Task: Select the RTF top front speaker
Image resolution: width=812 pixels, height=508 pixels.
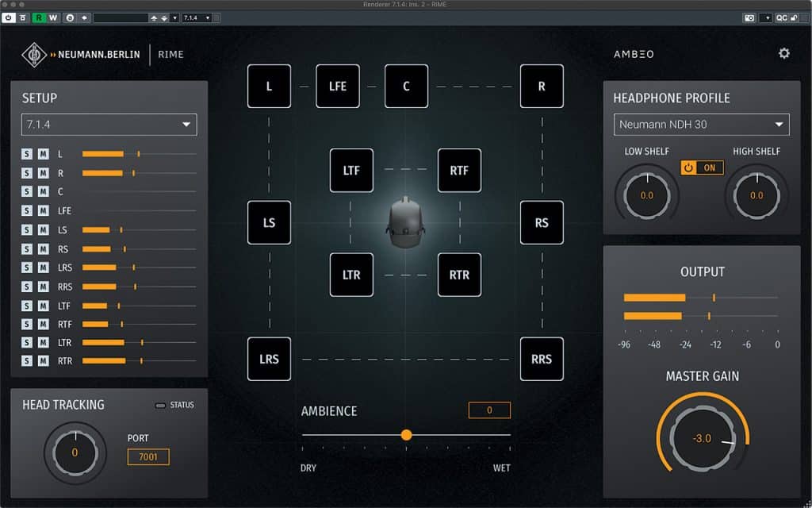Action: [459, 171]
